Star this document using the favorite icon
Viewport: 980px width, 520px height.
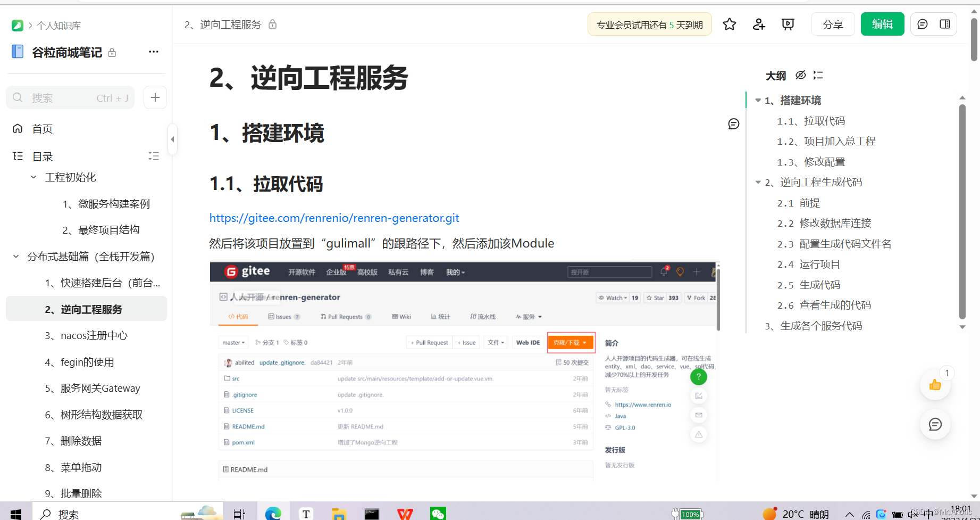pyautogui.click(x=729, y=24)
